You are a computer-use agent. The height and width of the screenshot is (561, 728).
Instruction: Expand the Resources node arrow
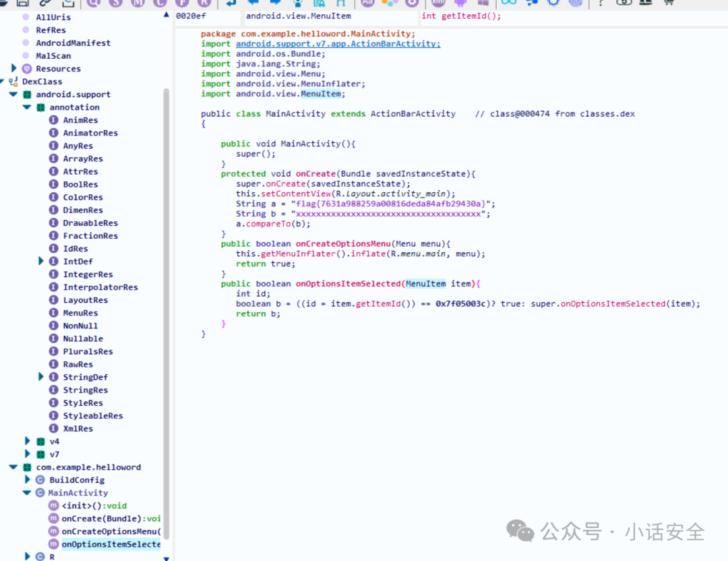point(13,68)
